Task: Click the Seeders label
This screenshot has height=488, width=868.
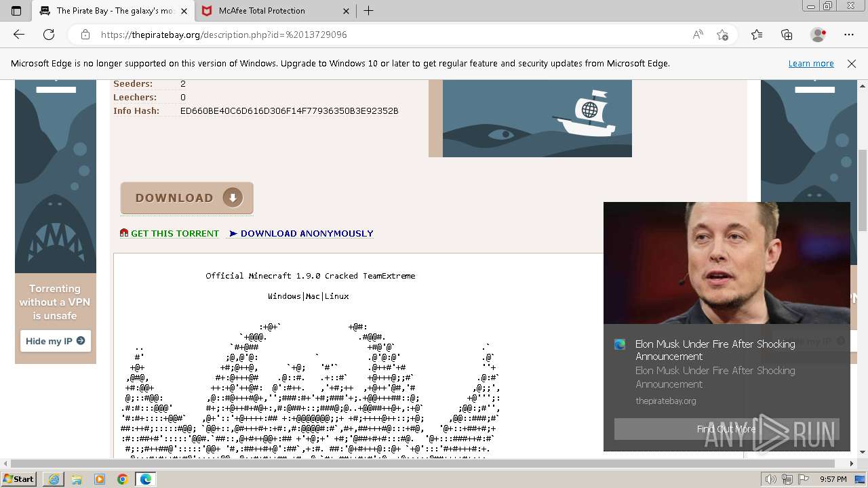Action: tap(133, 84)
